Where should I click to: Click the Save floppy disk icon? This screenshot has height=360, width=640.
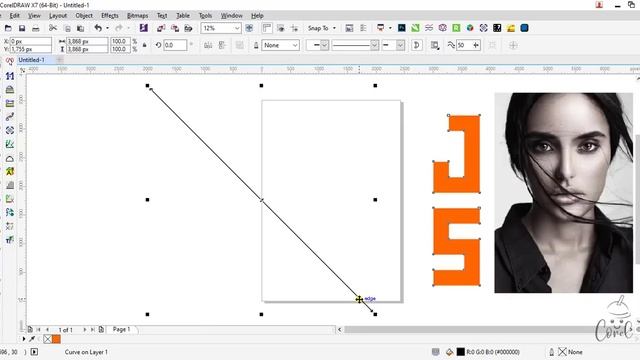coord(22,28)
